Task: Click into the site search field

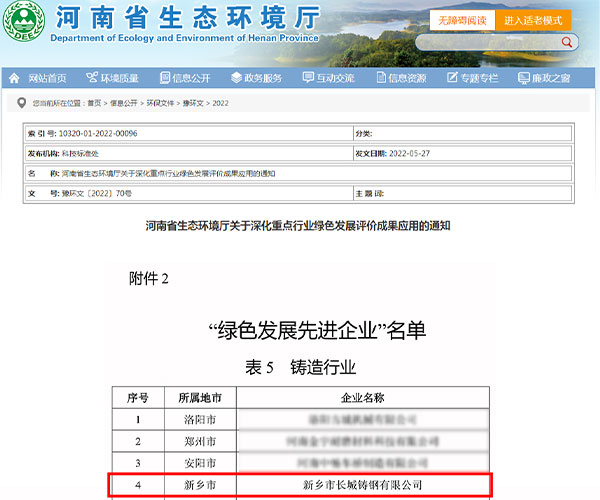Action: (485, 42)
